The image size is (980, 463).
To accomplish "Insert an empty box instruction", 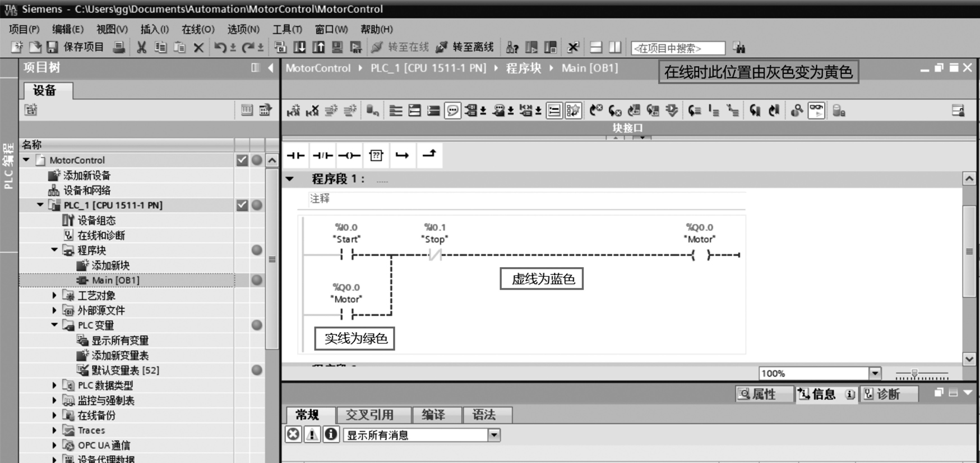I will tap(376, 155).
